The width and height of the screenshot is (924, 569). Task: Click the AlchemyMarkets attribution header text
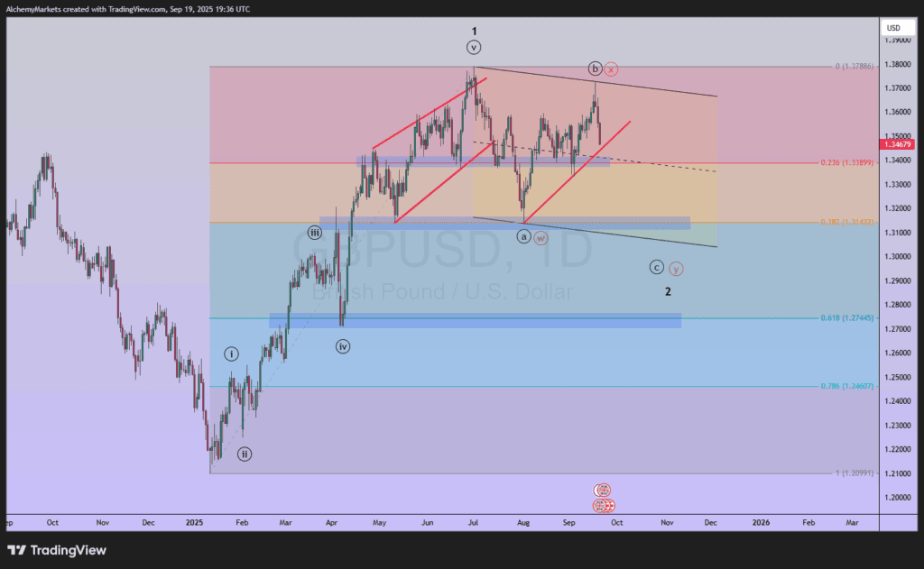128,9
